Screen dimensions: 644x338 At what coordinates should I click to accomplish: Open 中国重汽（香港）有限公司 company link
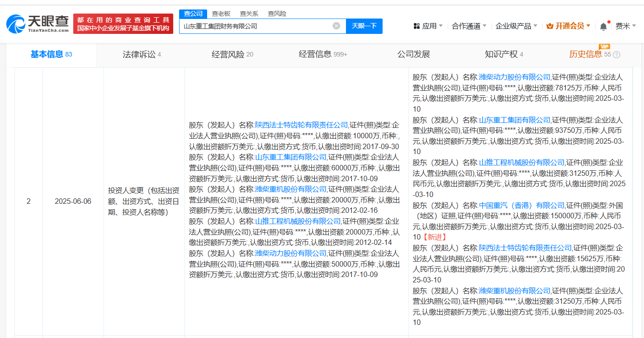click(521, 205)
